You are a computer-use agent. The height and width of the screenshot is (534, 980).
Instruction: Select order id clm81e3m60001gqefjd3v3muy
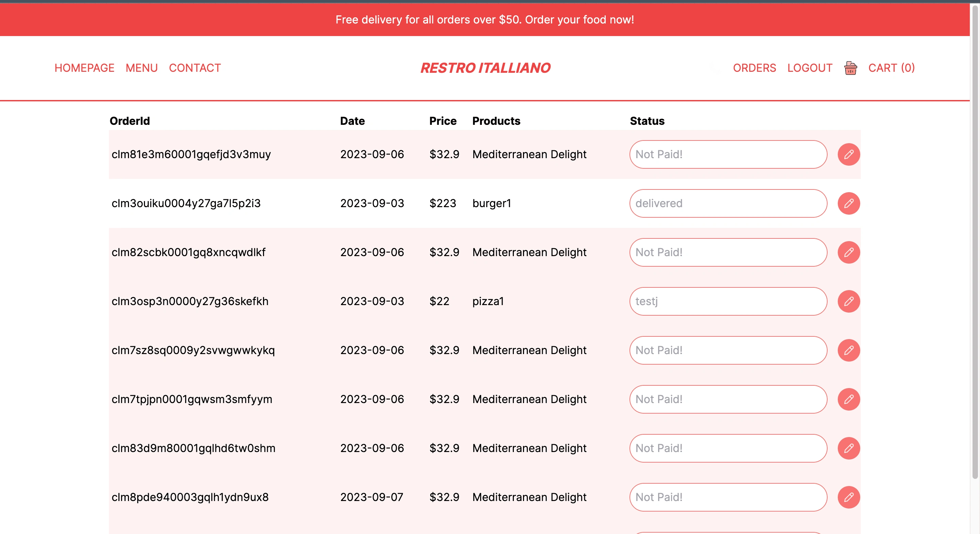click(191, 154)
